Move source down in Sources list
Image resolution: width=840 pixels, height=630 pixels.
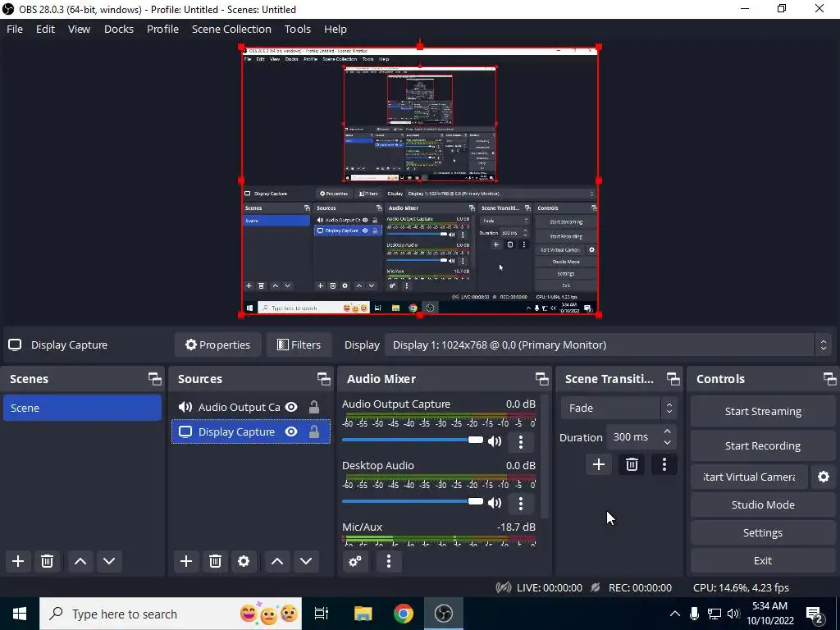306,561
